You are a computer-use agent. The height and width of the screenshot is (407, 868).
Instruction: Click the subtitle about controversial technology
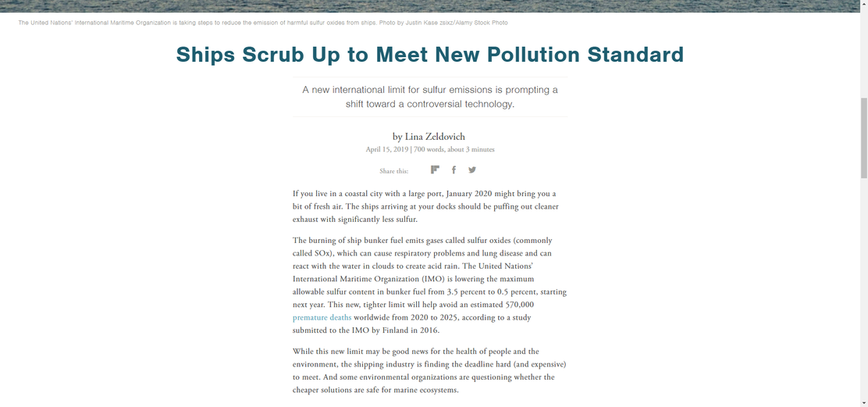430,97
